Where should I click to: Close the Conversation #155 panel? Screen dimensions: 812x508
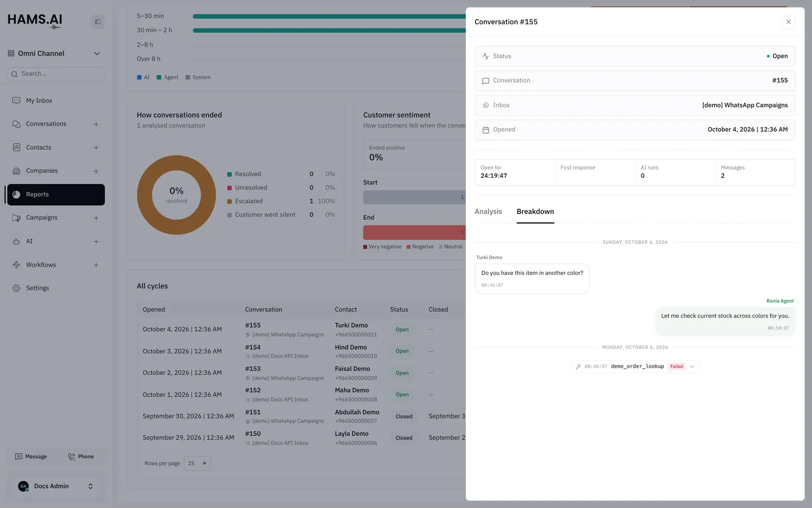(788, 22)
